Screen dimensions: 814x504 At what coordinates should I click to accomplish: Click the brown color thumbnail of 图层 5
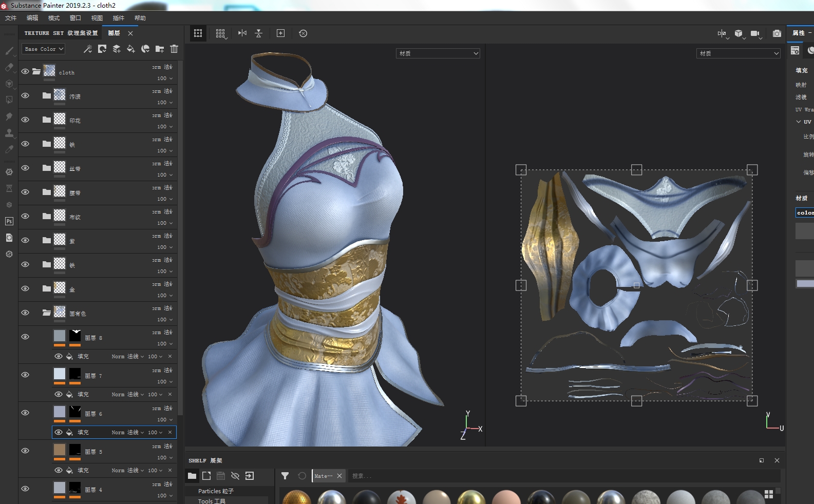pos(60,450)
